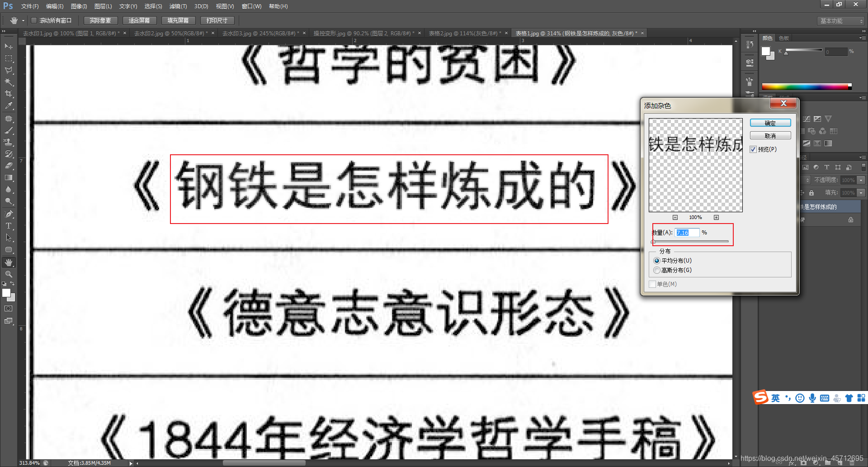The height and width of the screenshot is (467, 868).
Task: Toggle Quick Mask mode
Action: click(x=8, y=309)
